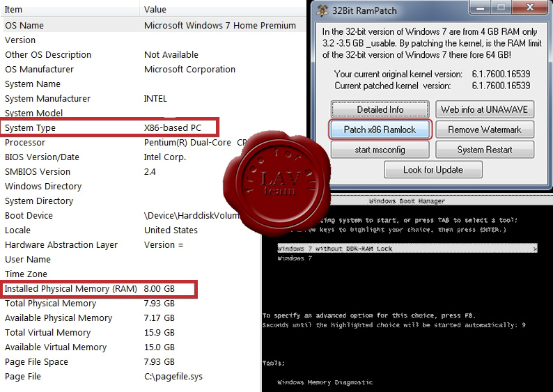This screenshot has height=392, width=553.
Task: Open Web info at UNAWAVE
Action: click(484, 109)
